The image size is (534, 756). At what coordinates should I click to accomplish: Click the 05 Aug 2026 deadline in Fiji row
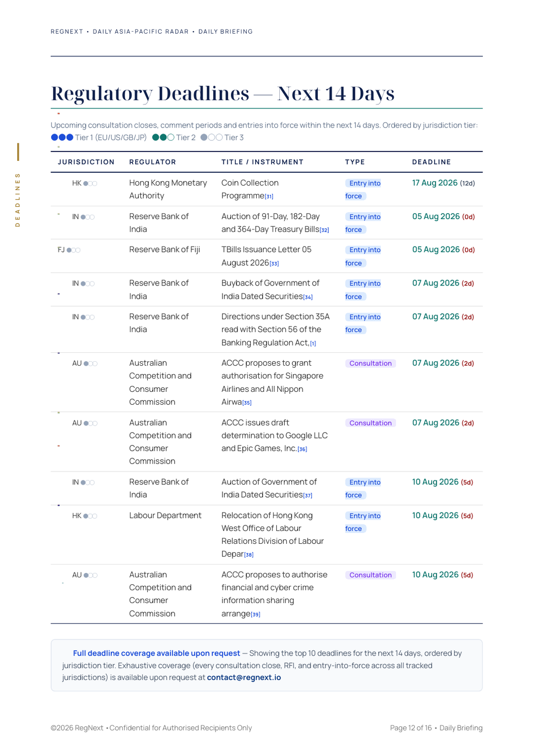444,250
